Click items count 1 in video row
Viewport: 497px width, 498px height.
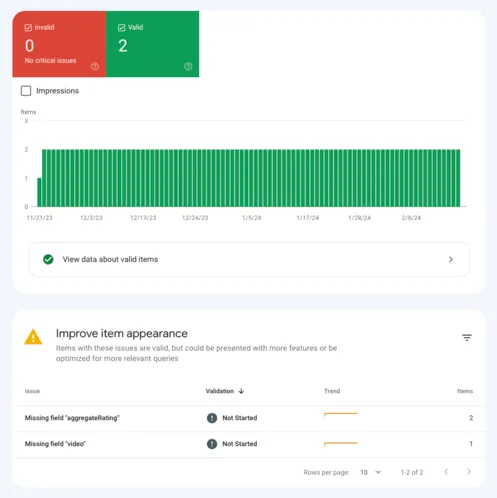click(471, 444)
